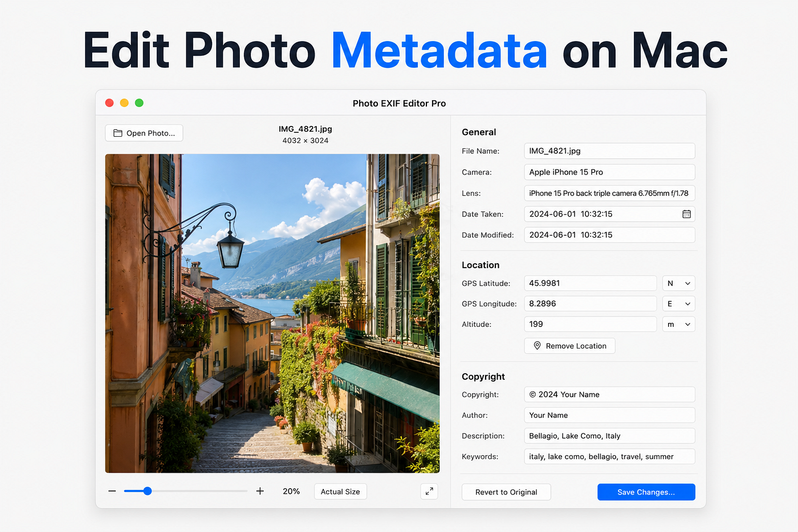This screenshot has height=532, width=798.
Task: Click Revert to Original button
Action: point(506,492)
